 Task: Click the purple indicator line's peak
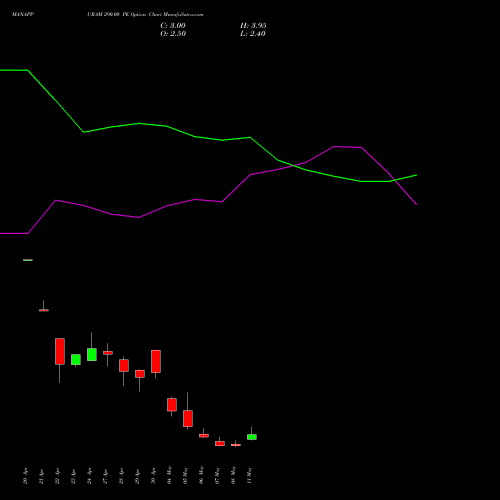click(x=335, y=146)
